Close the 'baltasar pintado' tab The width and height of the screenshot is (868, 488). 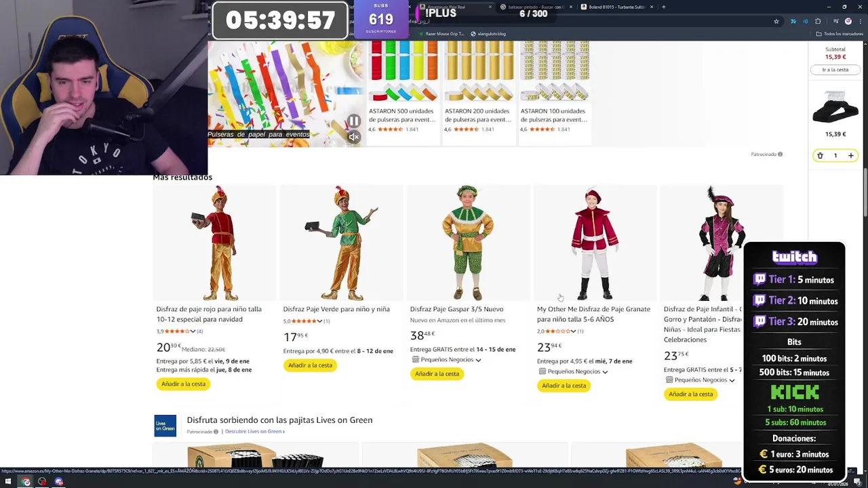(x=571, y=7)
